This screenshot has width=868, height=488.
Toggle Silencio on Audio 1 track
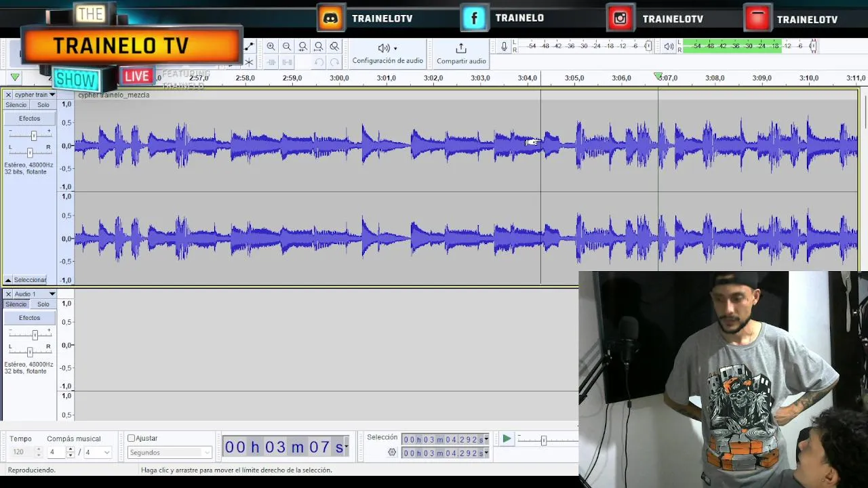click(16, 304)
